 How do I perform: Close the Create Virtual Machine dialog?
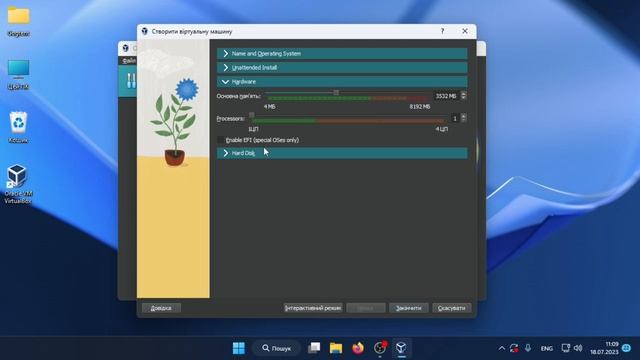click(x=464, y=31)
